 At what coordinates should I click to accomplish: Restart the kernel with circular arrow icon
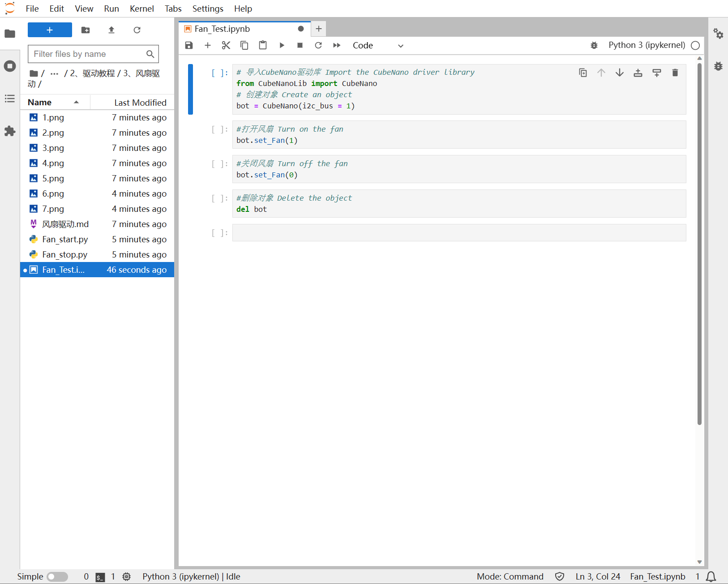click(318, 45)
